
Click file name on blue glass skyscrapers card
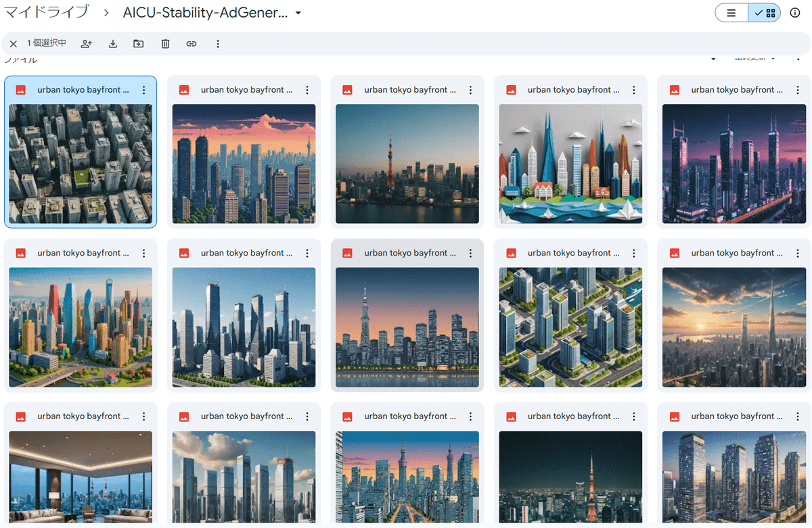pos(247,254)
